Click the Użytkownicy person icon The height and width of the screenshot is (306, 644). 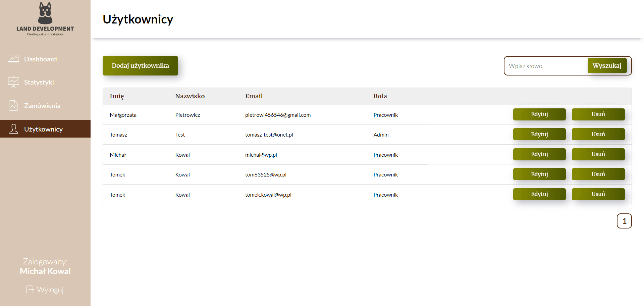click(14, 129)
